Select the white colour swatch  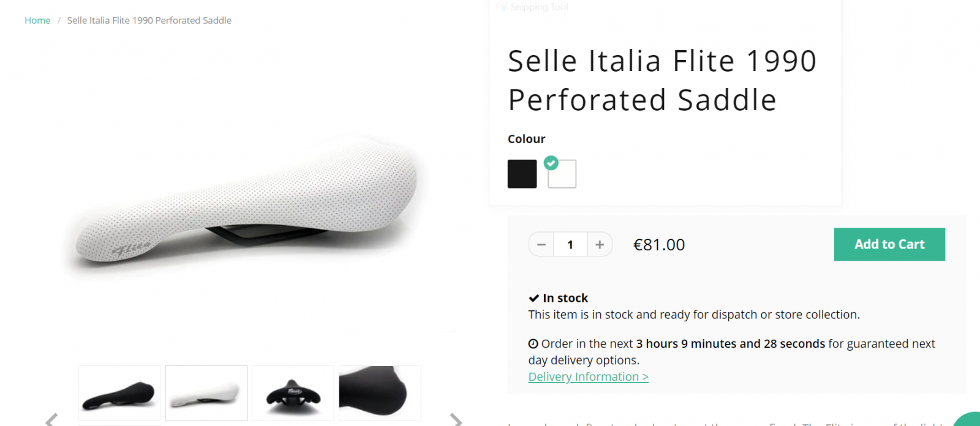[562, 175]
